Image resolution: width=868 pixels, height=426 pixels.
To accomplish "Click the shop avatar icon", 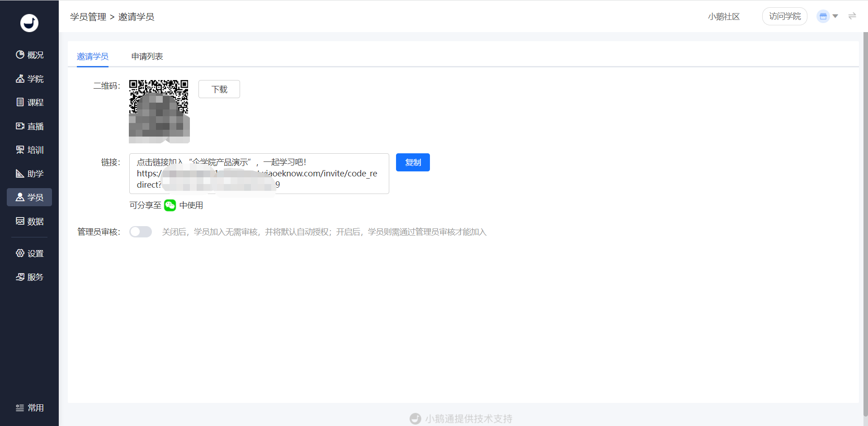I will point(823,16).
